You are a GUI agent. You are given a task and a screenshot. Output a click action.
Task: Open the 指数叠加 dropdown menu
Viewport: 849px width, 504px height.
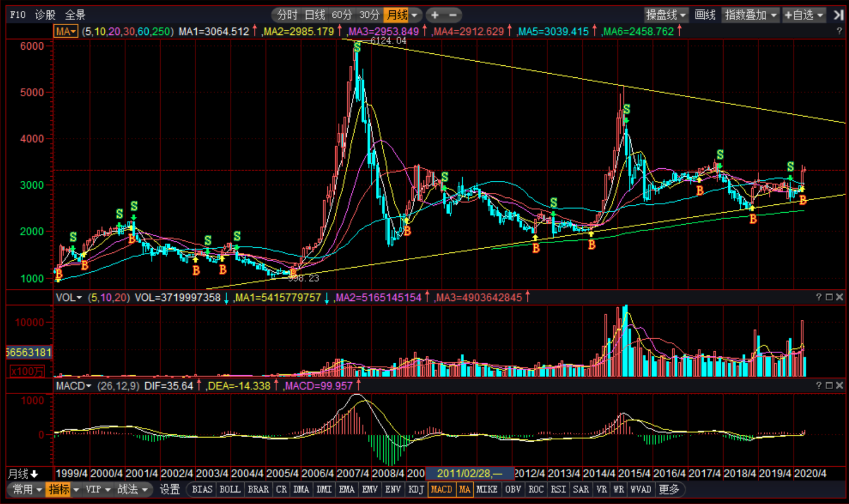tap(751, 15)
